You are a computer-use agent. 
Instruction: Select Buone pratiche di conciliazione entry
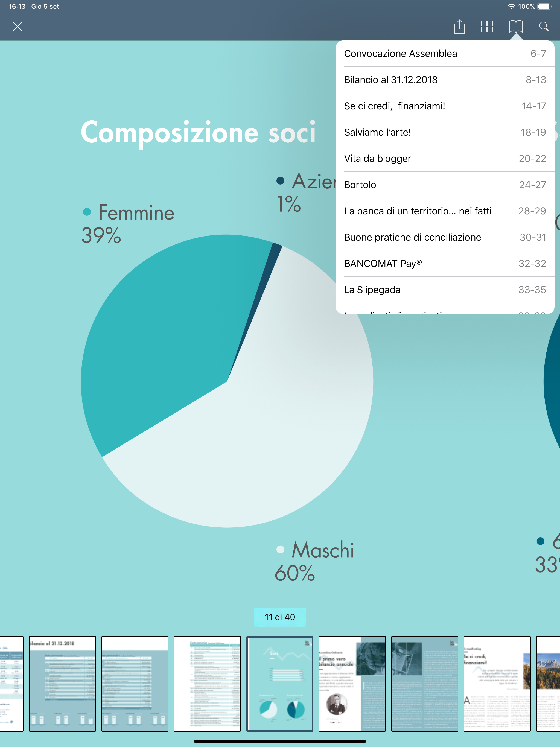445,237
